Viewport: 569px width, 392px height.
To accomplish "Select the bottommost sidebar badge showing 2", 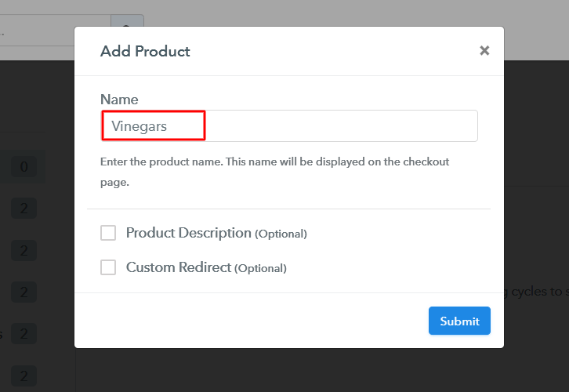I will tap(24, 377).
